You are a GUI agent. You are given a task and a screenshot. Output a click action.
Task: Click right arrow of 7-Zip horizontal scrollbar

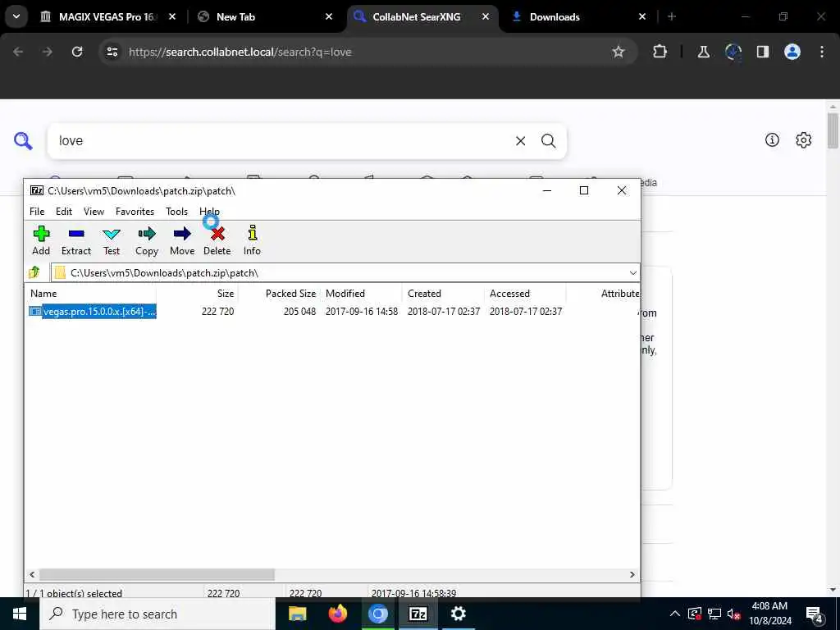click(632, 574)
